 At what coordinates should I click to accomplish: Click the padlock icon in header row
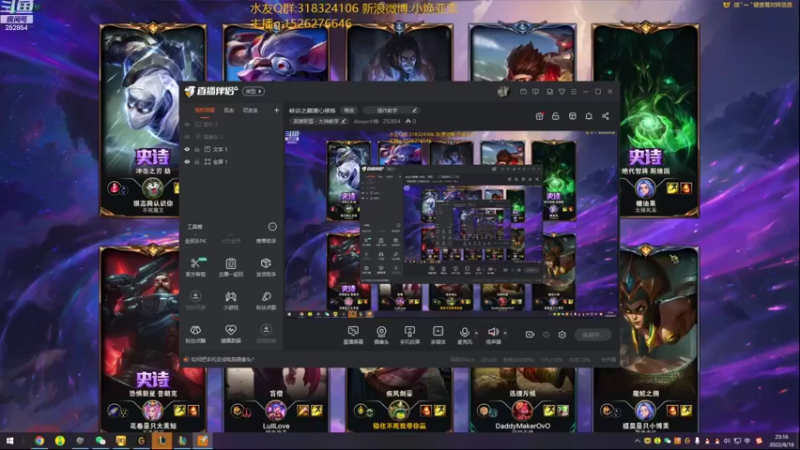coord(556,116)
